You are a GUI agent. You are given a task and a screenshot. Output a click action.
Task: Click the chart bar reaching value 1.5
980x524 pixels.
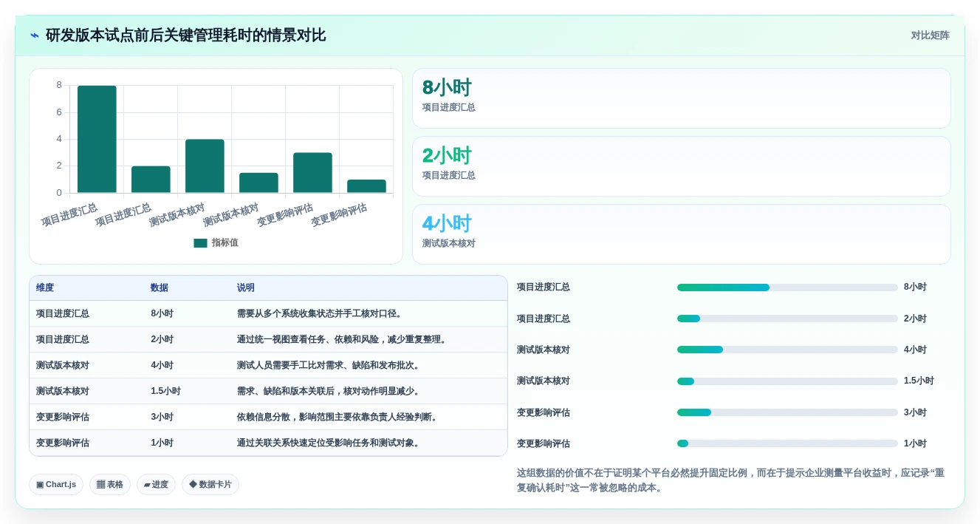point(258,183)
